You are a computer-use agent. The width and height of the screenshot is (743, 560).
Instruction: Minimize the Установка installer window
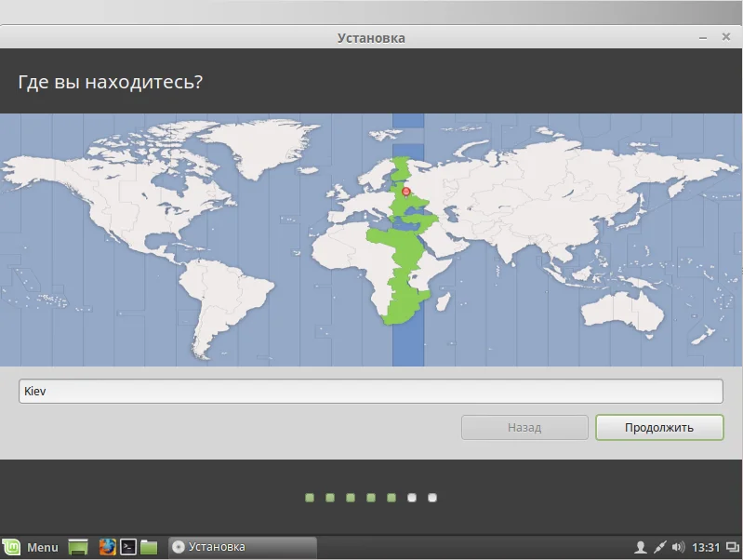point(703,37)
